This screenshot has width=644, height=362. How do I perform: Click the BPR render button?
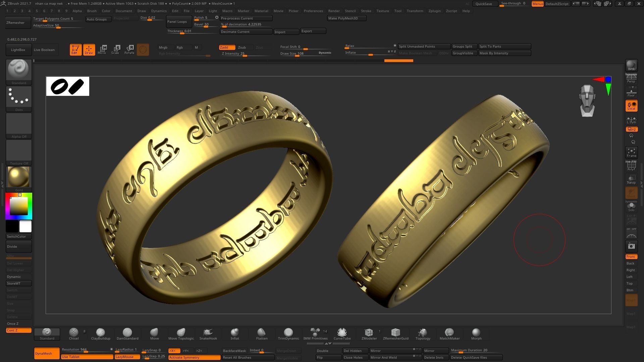pyautogui.click(x=631, y=66)
